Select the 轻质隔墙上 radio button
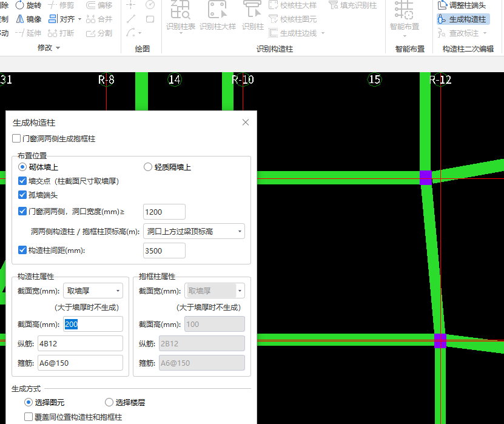 pyautogui.click(x=146, y=167)
